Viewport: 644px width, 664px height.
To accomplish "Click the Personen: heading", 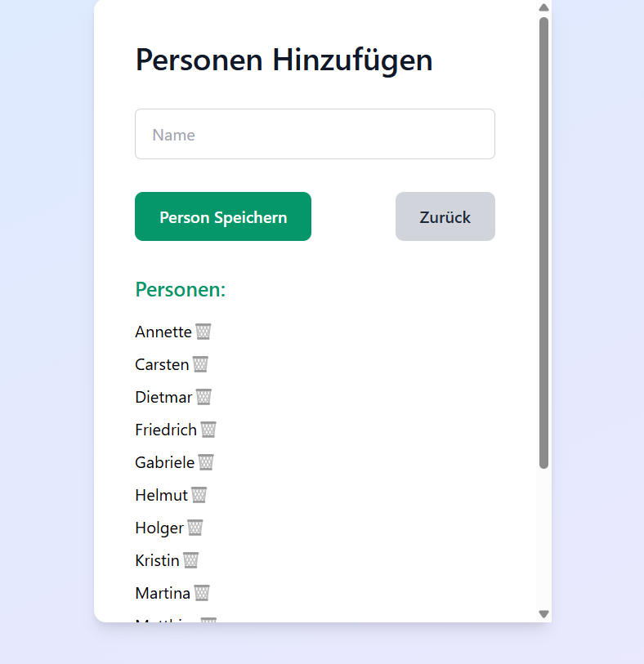I will pyautogui.click(x=180, y=289).
